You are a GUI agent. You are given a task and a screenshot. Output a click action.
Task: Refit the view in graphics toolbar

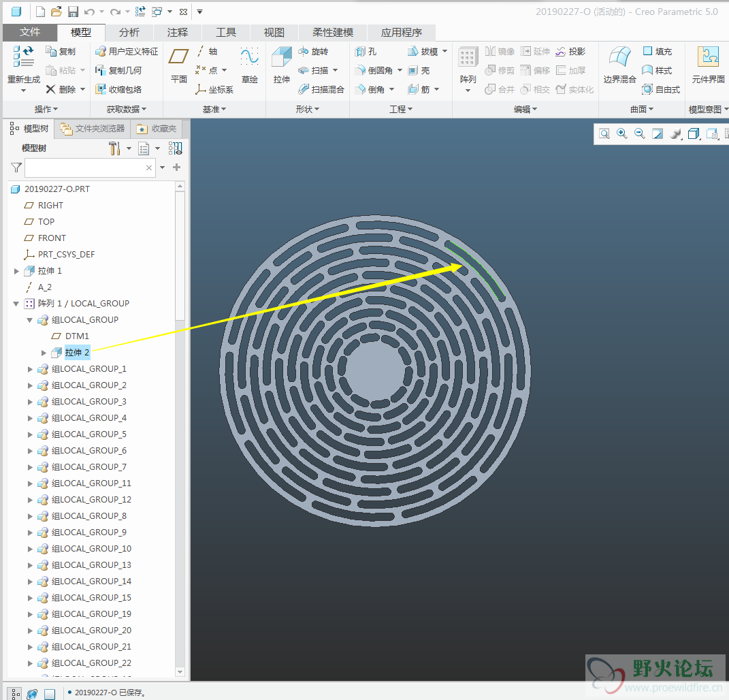[604, 134]
